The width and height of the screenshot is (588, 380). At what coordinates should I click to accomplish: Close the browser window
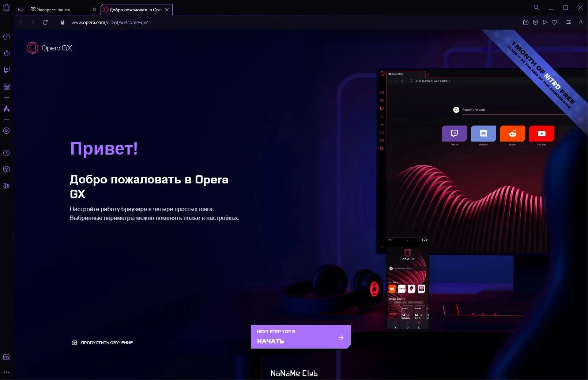coord(580,8)
